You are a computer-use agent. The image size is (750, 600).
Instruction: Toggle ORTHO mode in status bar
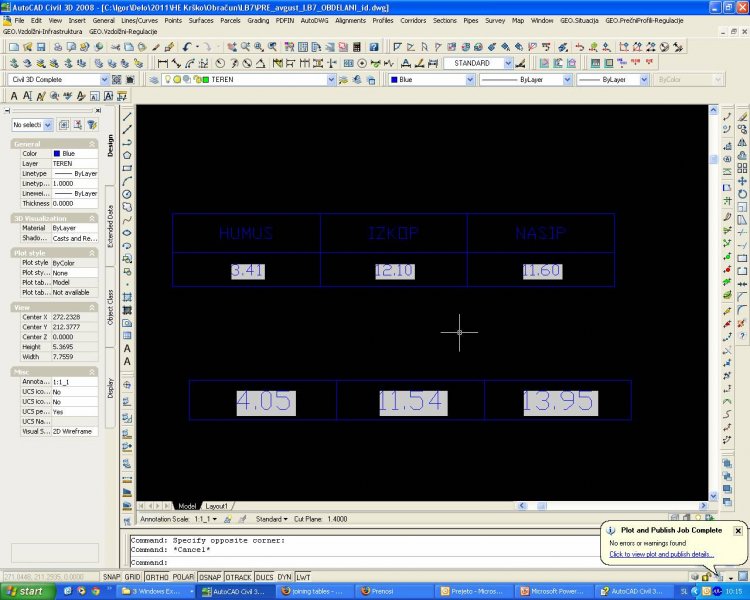pos(156,577)
